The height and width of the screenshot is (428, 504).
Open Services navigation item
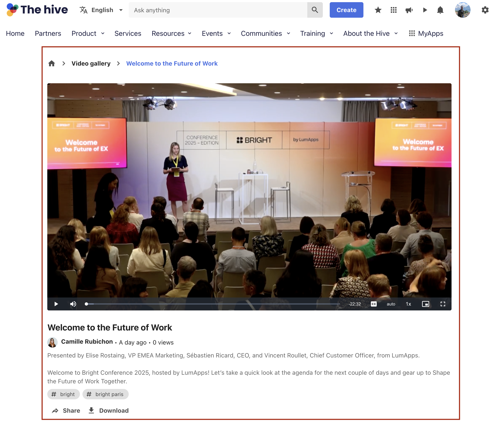pos(128,33)
